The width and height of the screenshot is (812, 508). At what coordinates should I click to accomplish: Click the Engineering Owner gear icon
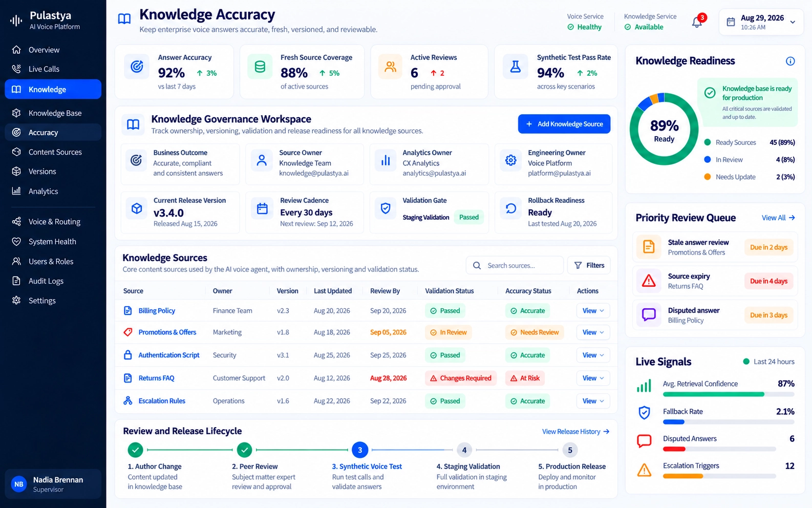[511, 160]
